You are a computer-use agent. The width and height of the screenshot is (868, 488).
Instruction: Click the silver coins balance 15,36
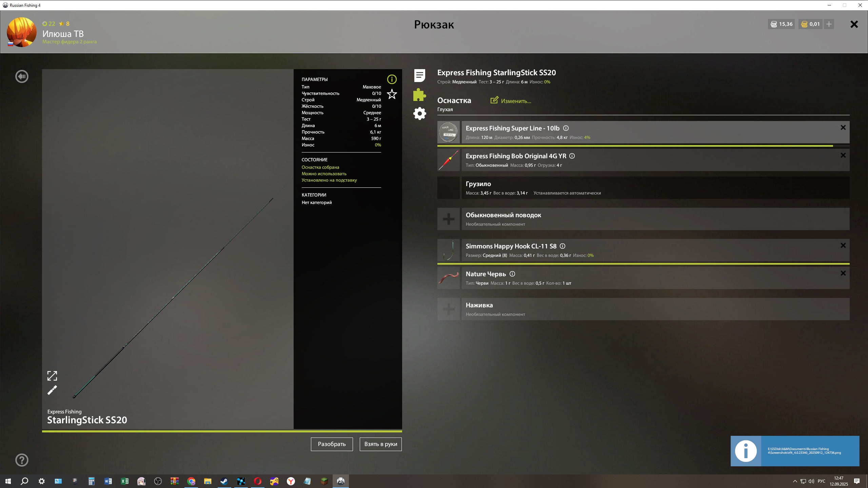[x=781, y=24]
